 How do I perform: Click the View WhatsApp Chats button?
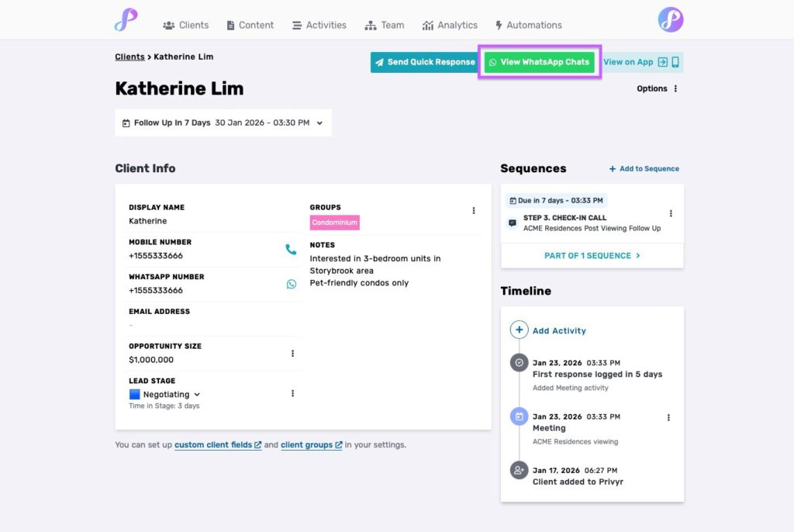tap(540, 62)
